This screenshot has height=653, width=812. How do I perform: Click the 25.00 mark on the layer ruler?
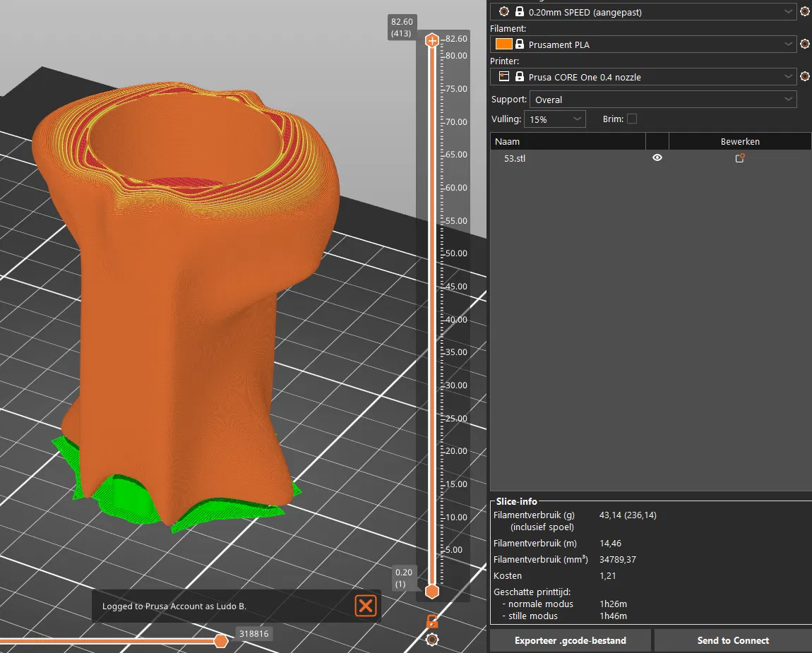click(x=456, y=419)
